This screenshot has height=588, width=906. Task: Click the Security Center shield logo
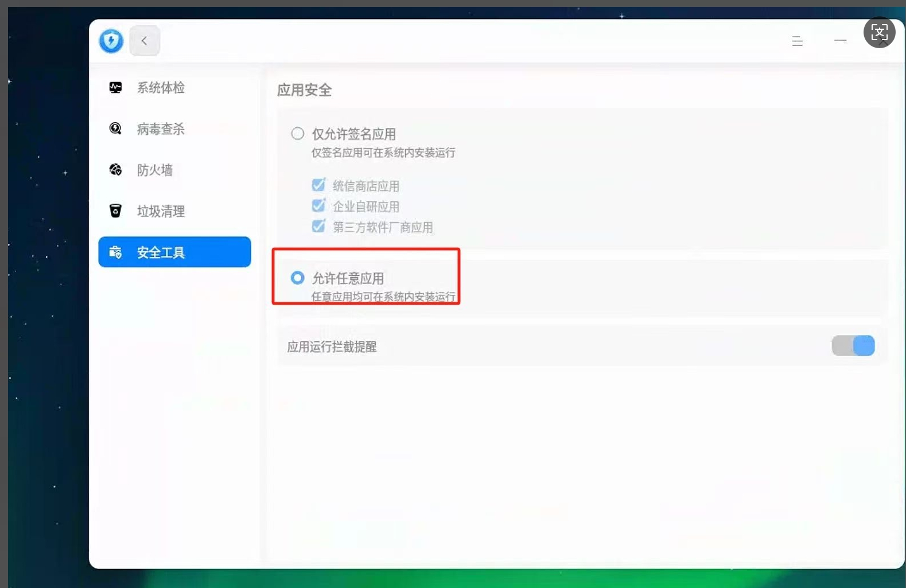[x=111, y=41]
